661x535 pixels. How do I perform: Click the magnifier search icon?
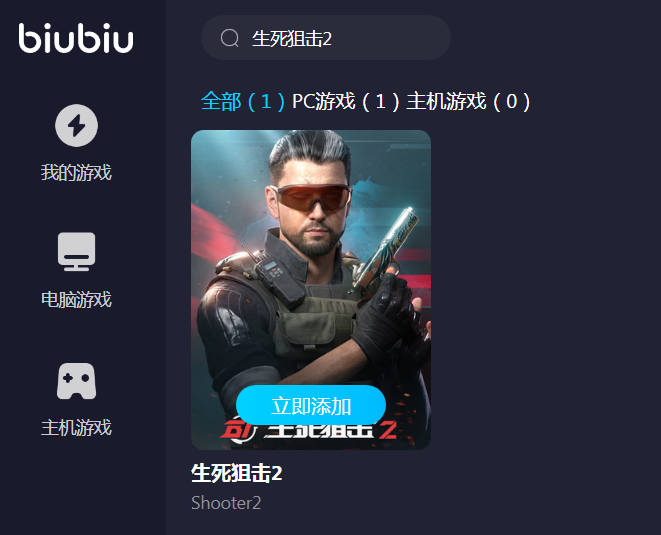tap(230, 38)
